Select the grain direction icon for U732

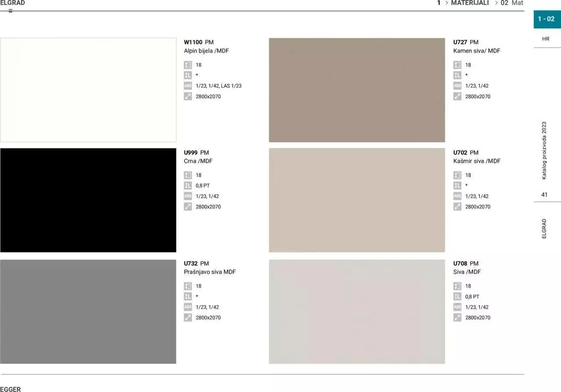click(x=188, y=296)
